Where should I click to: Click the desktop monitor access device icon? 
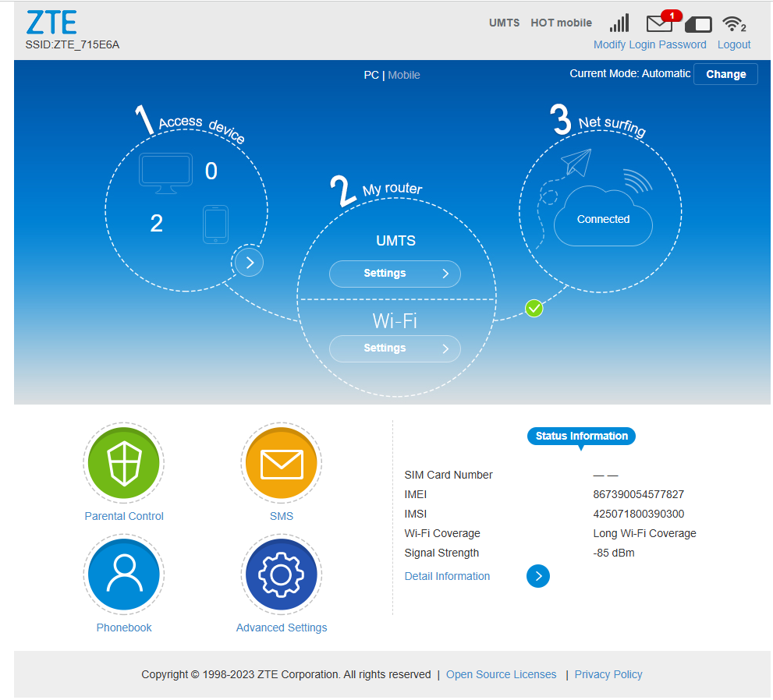pyautogui.click(x=165, y=173)
